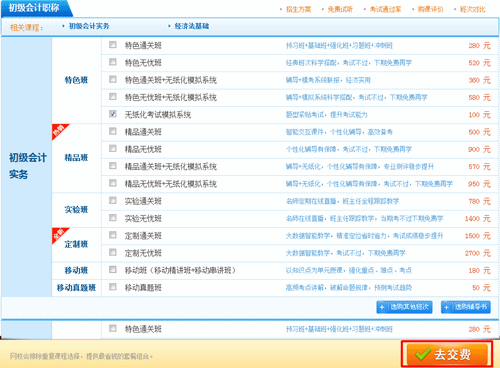Click the 780 元 price

[480, 201]
